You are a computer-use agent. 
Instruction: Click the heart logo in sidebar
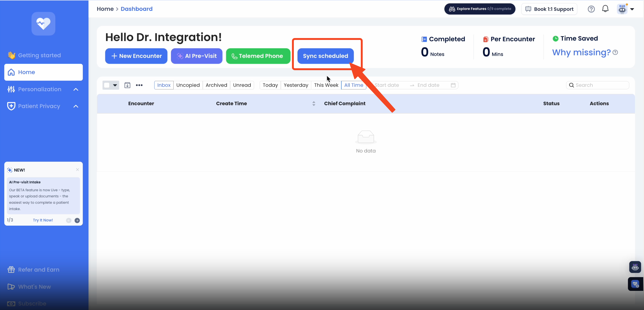tap(43, 24)
